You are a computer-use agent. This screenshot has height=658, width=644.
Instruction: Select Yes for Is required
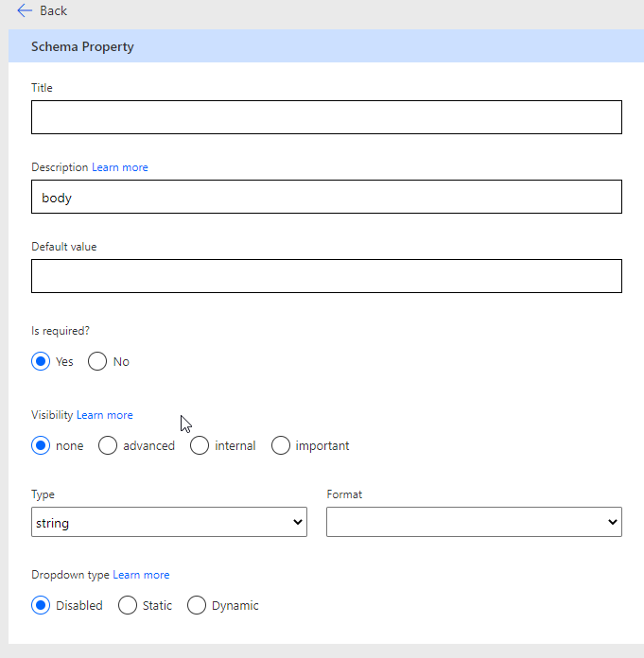(x=41, y=361)
